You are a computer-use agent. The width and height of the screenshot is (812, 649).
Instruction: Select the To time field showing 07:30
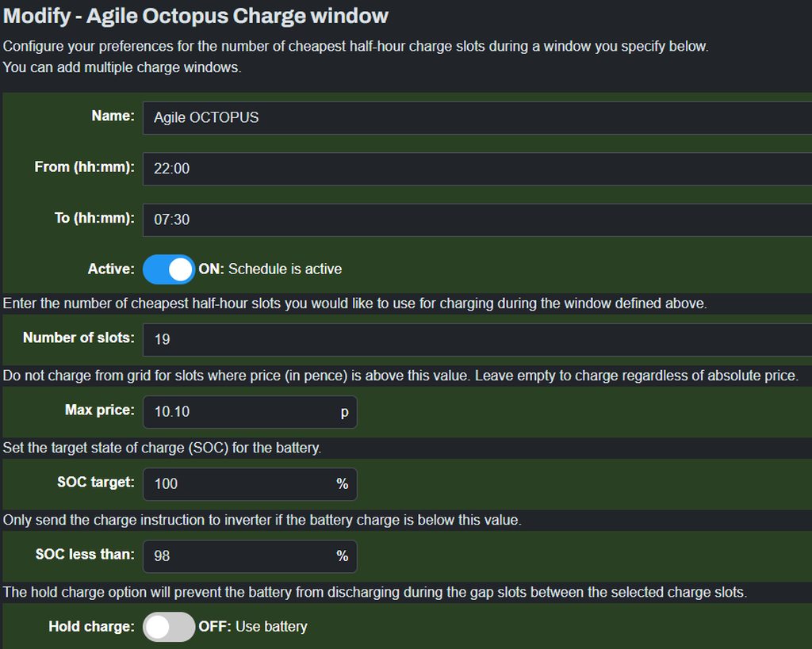click(x=476, y=220)
